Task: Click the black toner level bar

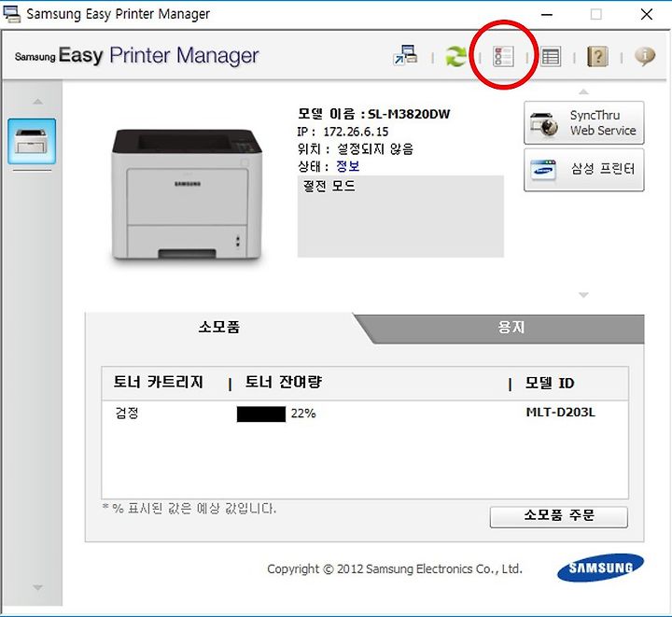Action: (261, 414)
